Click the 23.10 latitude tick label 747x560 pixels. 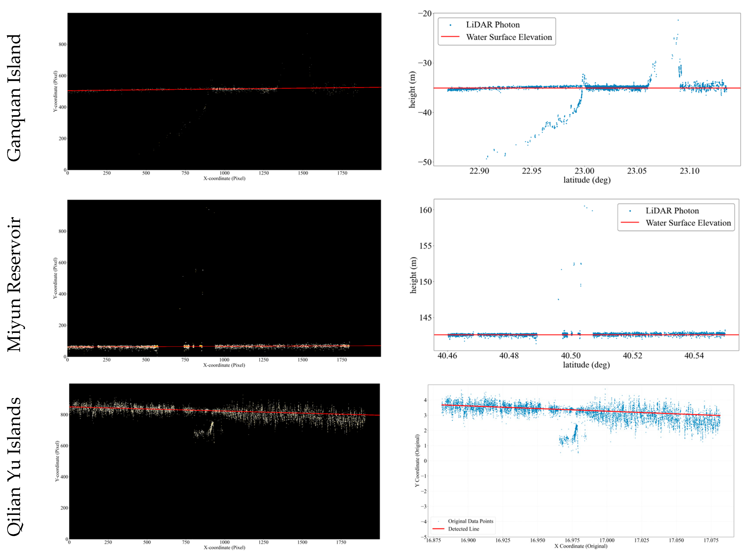click(x=689, y=171)
